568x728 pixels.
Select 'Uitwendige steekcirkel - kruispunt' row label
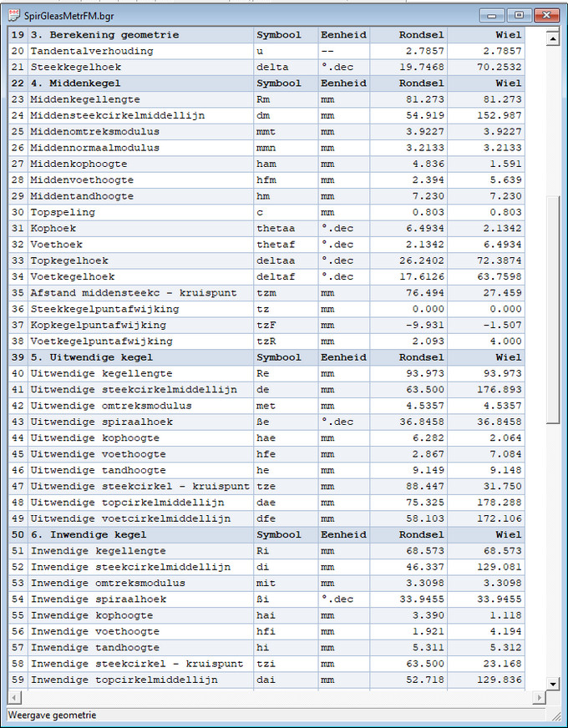(140, 486)
